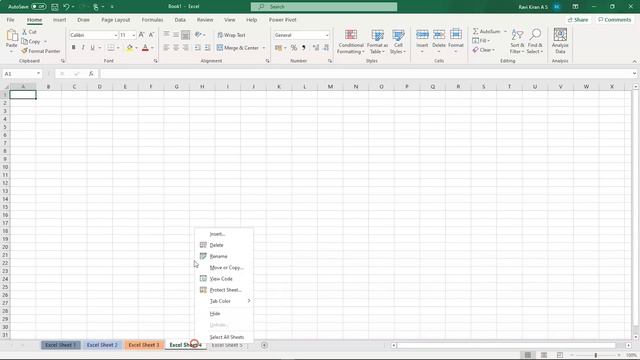Open Format as Table
The width and height of the screenshot is (640, 360).
[x=377, y=41]
